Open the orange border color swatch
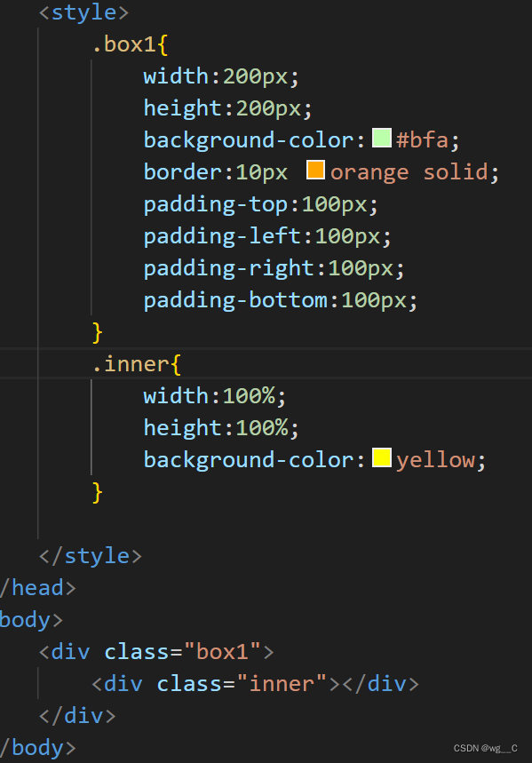The image size is (532, 763). 315,170
